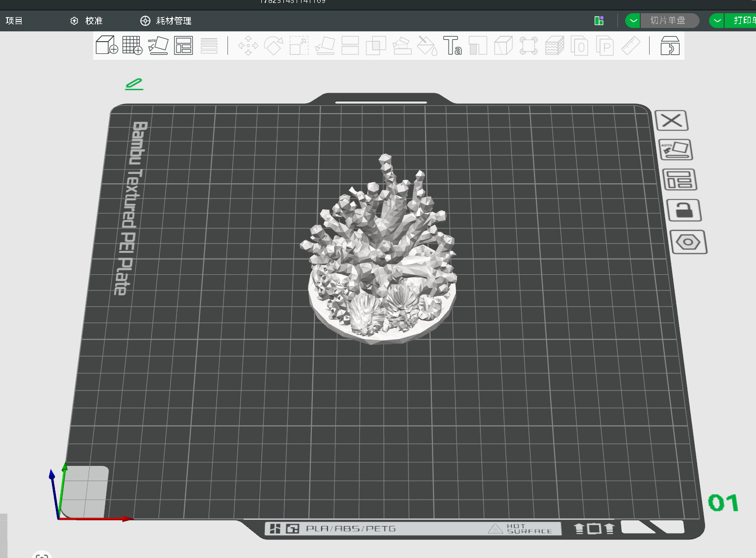The height and width of the screenshot is (558, 756).
Task: Arrange objects on this plate only
Action: pos(680,180)
